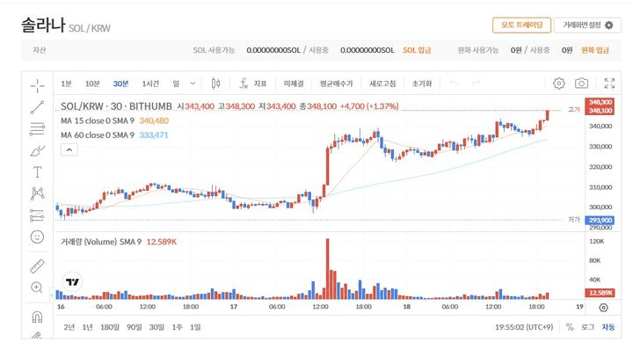
Task: Click 새로고침 to refresh chart
Action: [x=382, y=84]
